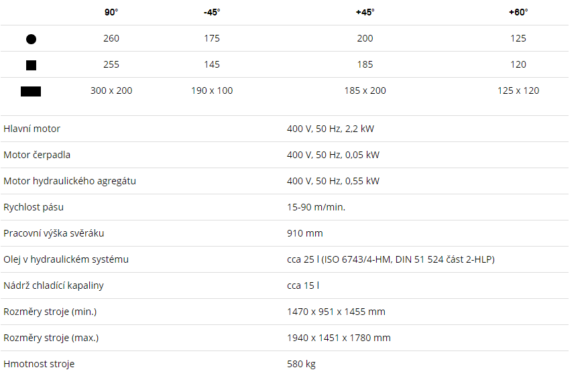Click the Rozměry stroje (max.) label

51,338
